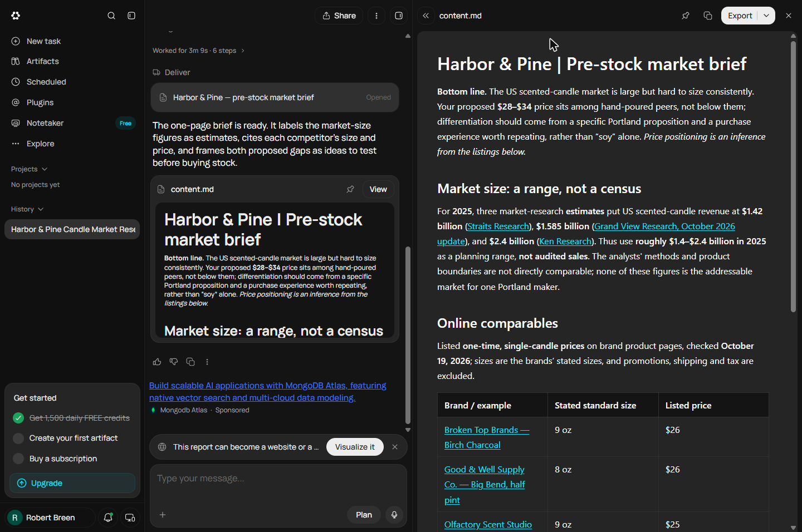The image size is (802, 532).
Task: Click the Upgrade button
Action: (72, 483)
